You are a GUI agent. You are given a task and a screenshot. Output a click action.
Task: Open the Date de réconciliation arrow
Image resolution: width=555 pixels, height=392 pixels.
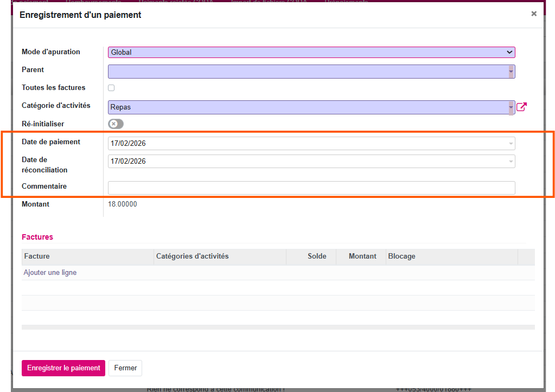point(511,162)
